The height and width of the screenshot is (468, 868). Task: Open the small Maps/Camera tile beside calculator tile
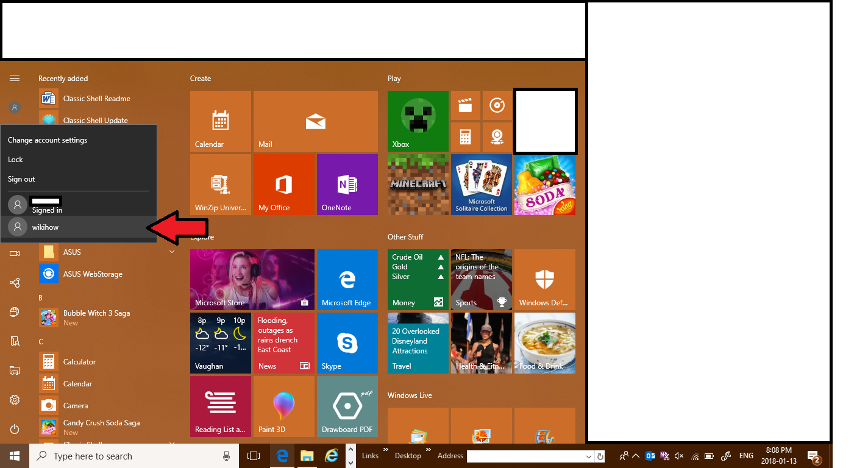tap(497, 138)
